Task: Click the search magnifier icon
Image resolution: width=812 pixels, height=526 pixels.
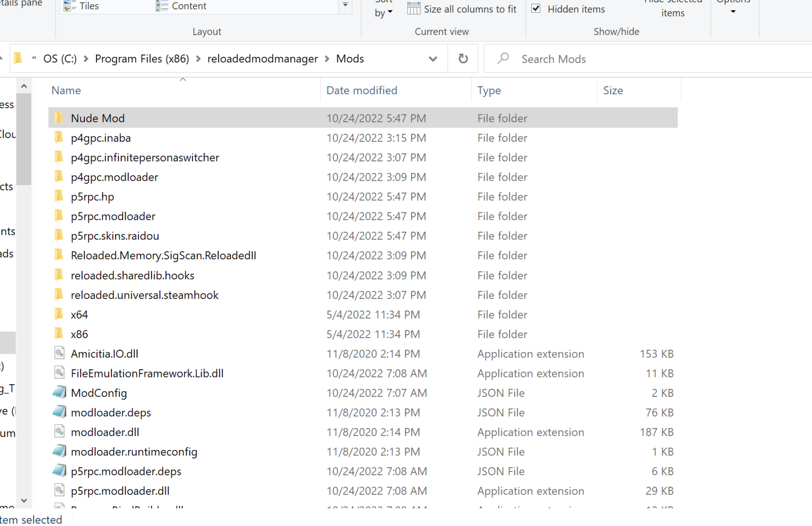Action: tap(503, 58)
